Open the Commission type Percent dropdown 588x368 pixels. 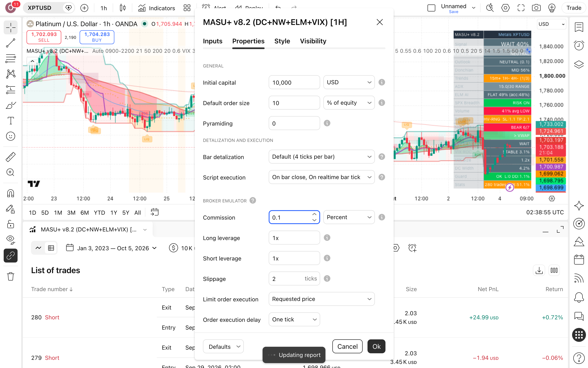[x=349, y=217]
